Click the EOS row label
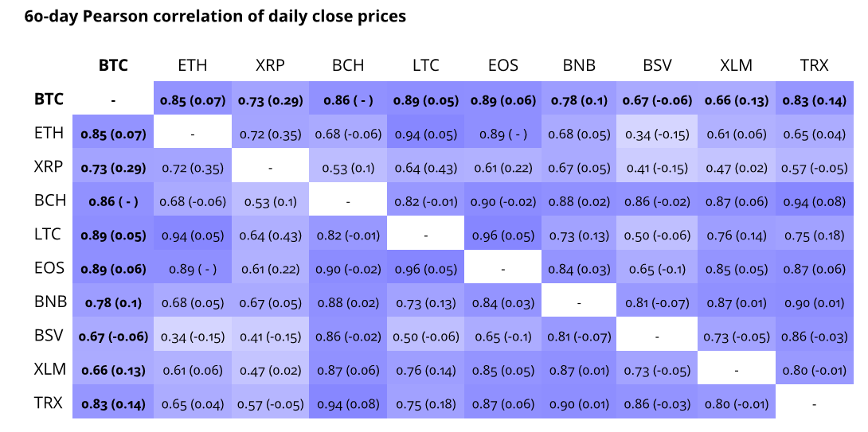 coord(49,269)
